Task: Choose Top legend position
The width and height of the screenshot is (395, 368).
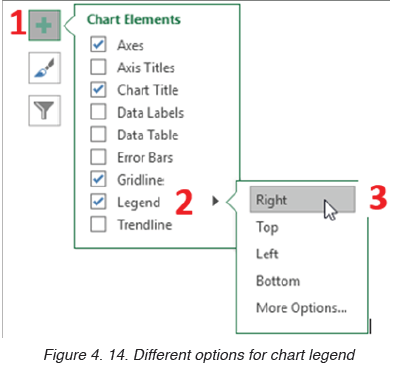Action: pos(267,228)
